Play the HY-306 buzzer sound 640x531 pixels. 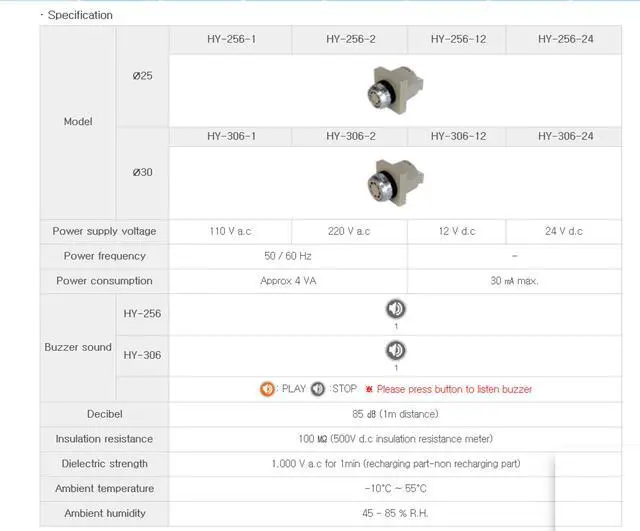(x=396, y=350)
